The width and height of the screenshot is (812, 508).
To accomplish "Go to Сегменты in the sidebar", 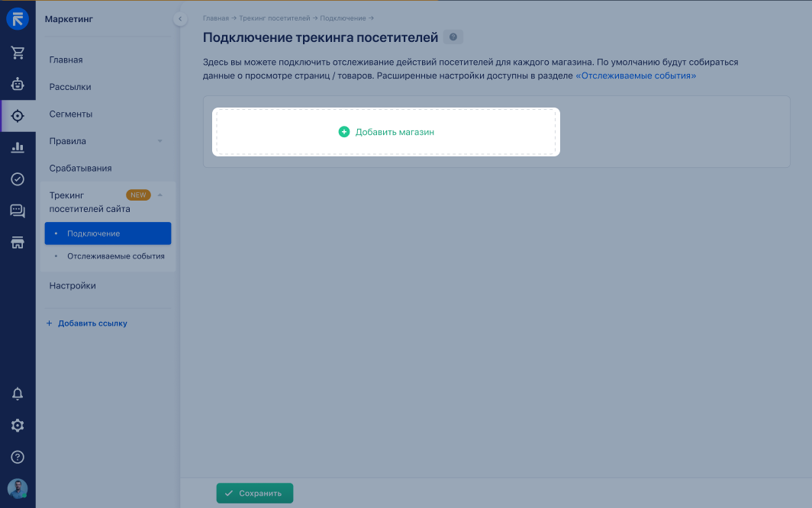I will point(71,114).
